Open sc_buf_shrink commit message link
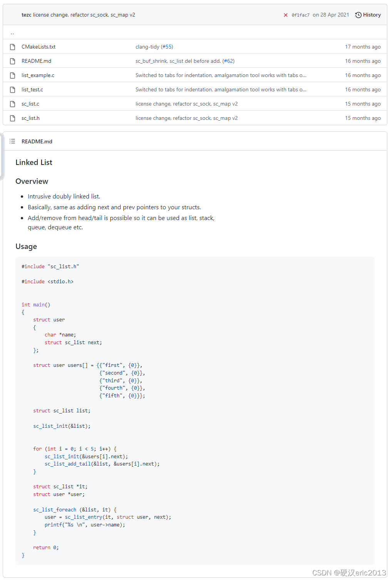 tap(178, 61)
